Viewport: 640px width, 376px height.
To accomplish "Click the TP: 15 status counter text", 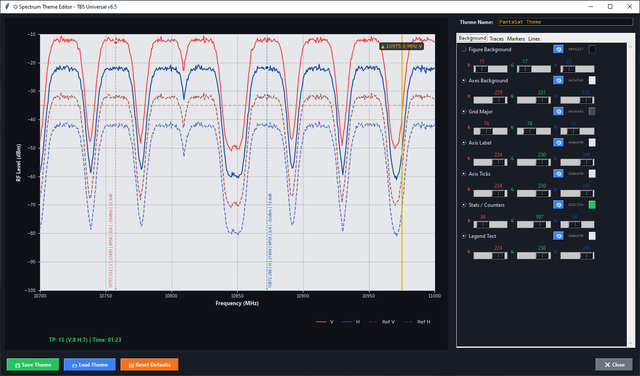I will [x=85, y=340].
